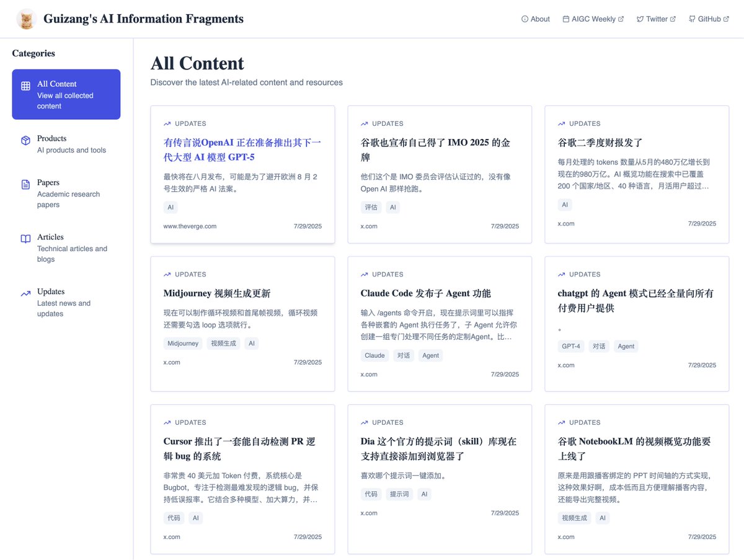Open the Papers category
This screenshot has width=744, height=560.
(x=66, y=193)
